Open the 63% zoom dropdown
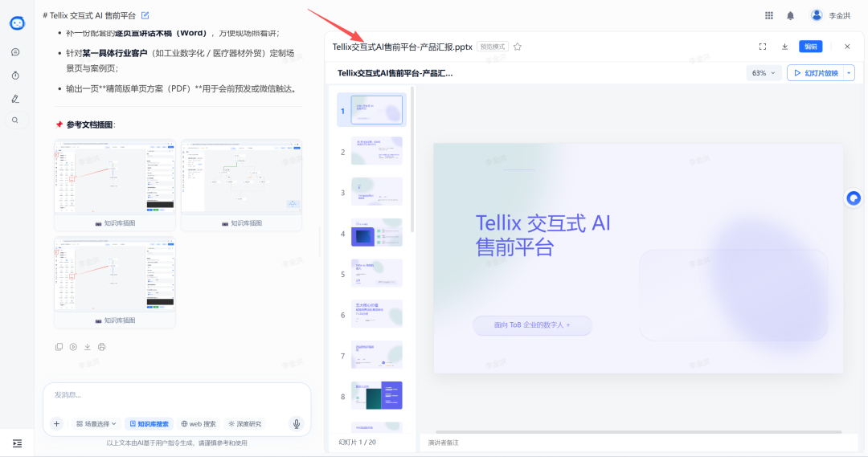This screenshot has height=457, width=868. [764, 73]
